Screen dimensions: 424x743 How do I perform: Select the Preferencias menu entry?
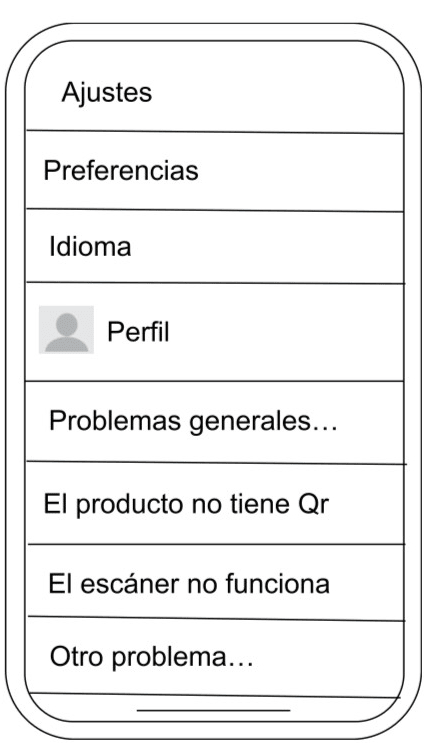(215, 171)
